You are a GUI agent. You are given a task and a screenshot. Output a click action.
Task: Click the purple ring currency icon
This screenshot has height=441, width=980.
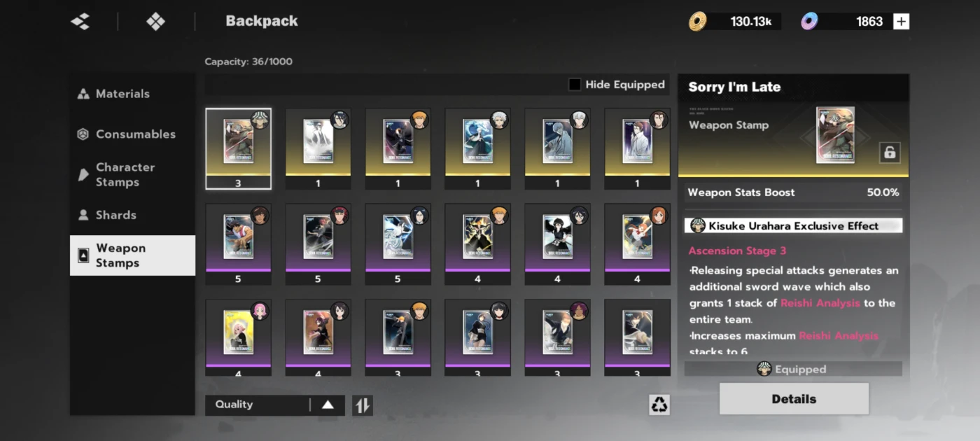(x=809, y=22)
